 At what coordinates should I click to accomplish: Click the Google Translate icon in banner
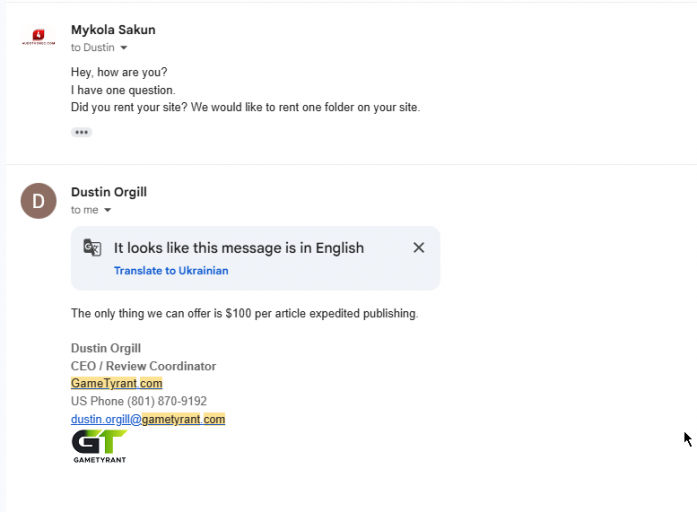pos(92,248)
